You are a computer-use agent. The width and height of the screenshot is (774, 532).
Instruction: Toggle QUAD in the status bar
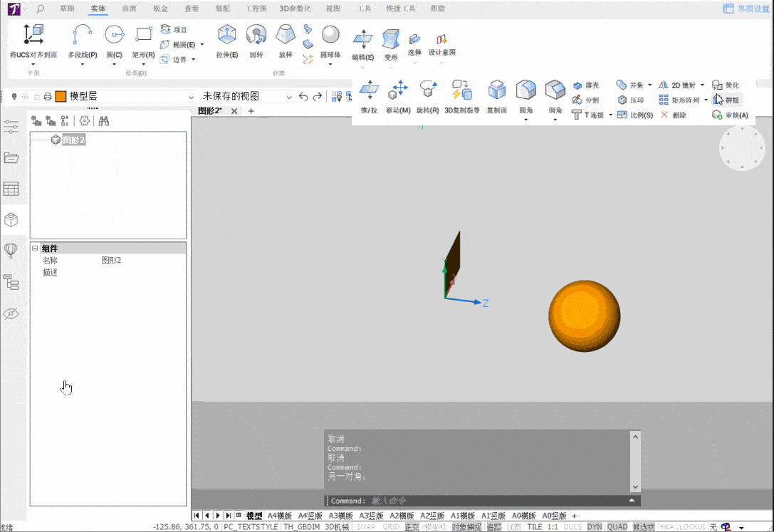[x=617, y=527]
